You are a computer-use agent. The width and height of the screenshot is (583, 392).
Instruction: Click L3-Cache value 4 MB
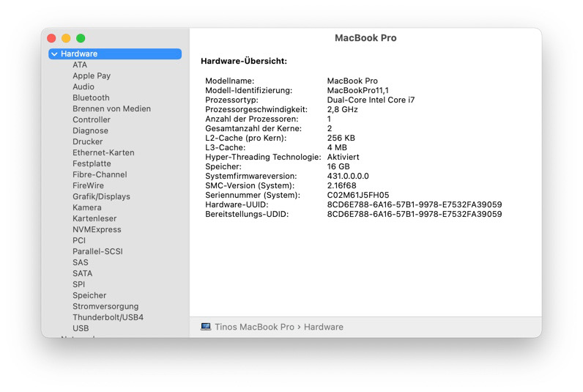click(337, 148)
